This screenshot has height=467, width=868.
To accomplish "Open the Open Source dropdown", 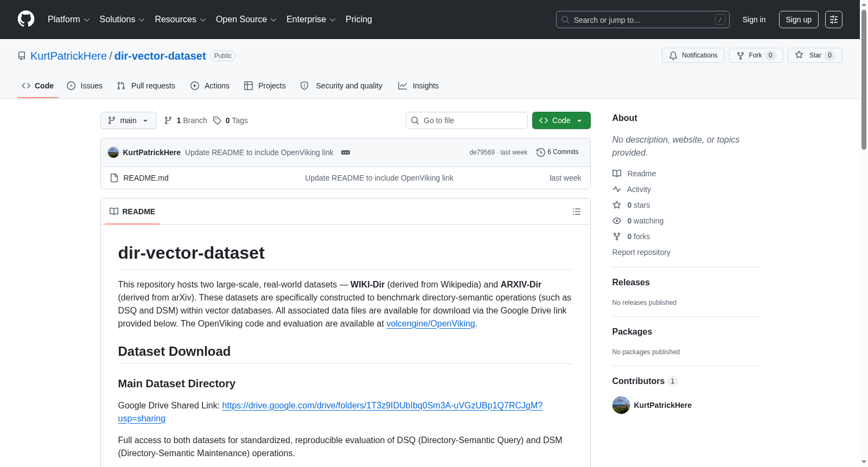I will tap(246, 20).
